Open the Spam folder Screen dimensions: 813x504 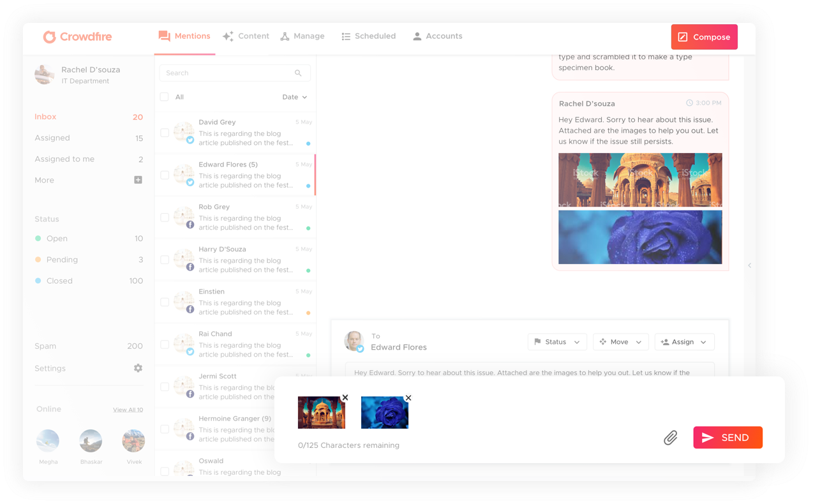click(89, 346)
